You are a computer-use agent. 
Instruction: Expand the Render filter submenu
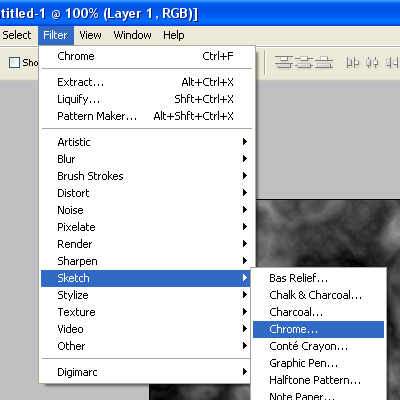[x=146, y=244]
